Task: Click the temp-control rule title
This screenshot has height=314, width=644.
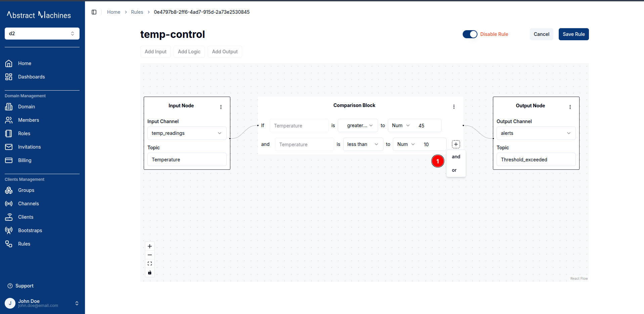Action: click(x=173, y=34)
